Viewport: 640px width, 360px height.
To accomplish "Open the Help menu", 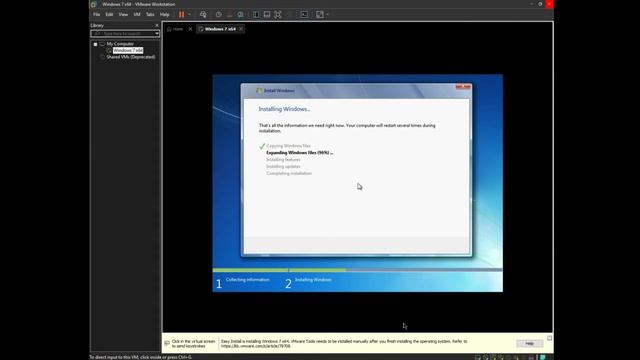I will click(x=164, y=14).
